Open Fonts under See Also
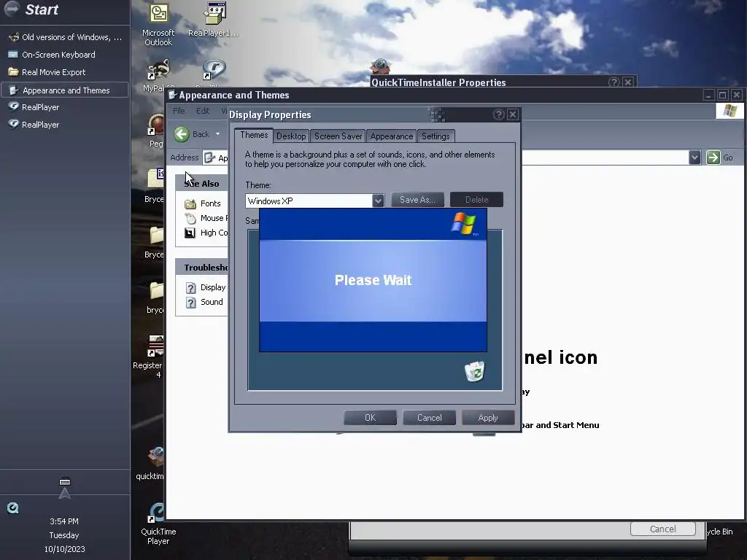747x560 pixels. click(203, 203)
